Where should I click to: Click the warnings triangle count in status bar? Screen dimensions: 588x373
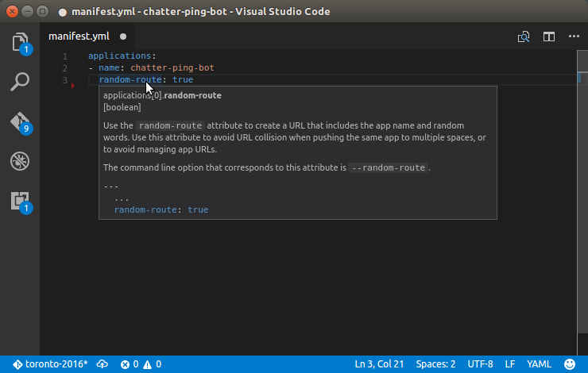coord(153,364)
